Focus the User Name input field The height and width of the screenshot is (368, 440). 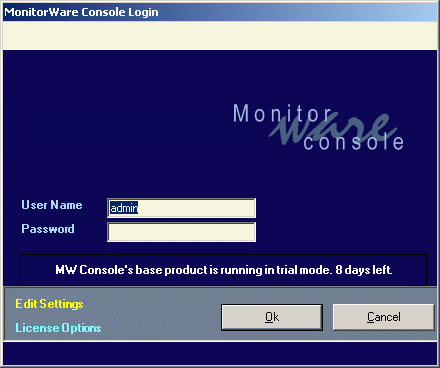181,208
